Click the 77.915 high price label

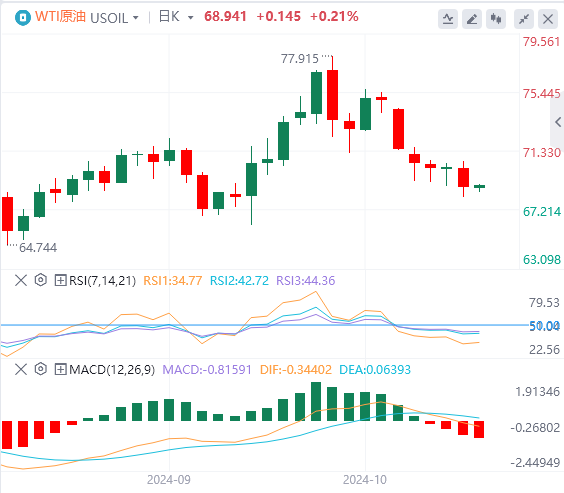pyautogui.click(x=300, y=59)
